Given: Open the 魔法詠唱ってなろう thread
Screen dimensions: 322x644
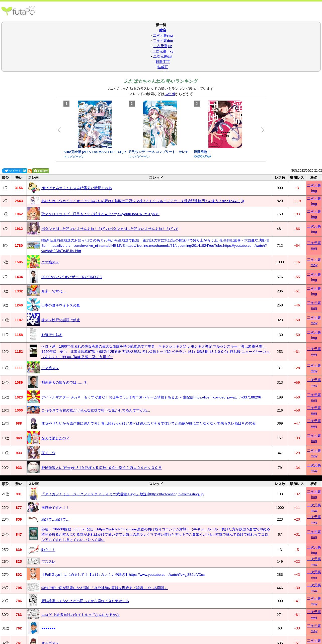Looking at the screenshot, I should click(85, 601).
